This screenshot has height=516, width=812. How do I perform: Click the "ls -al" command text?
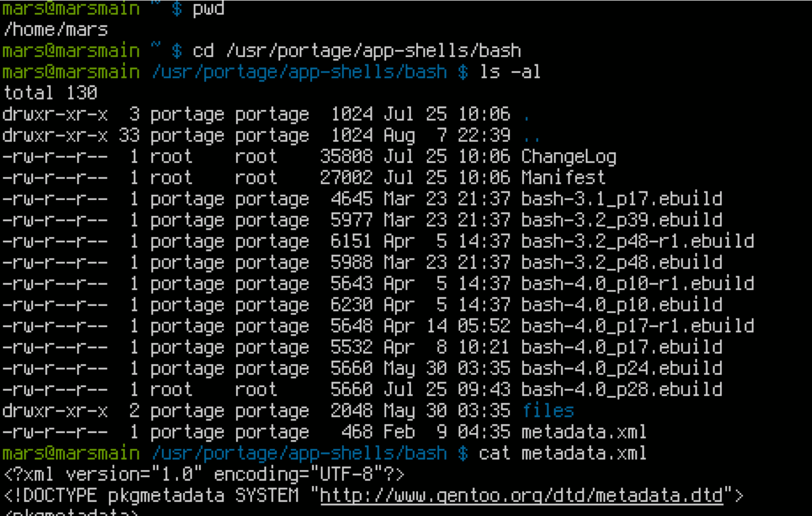pyautogui.click(x=509, y=72)
